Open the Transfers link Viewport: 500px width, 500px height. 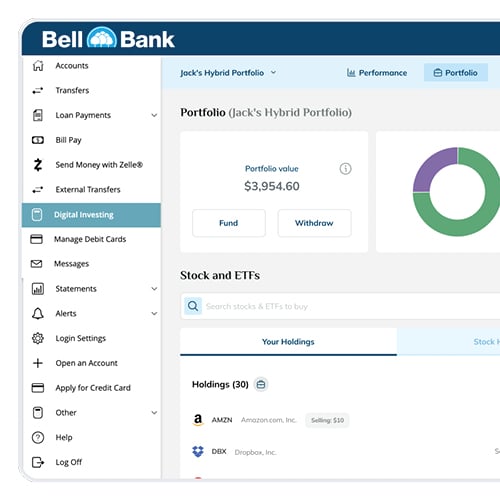pyautogui.click(x=72, y=90)
